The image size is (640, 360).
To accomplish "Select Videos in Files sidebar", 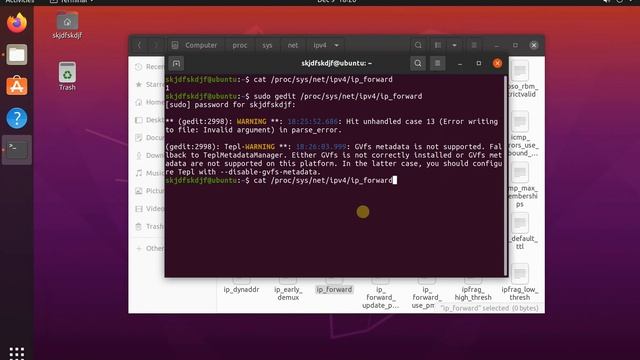I will (x=150, y=209).
